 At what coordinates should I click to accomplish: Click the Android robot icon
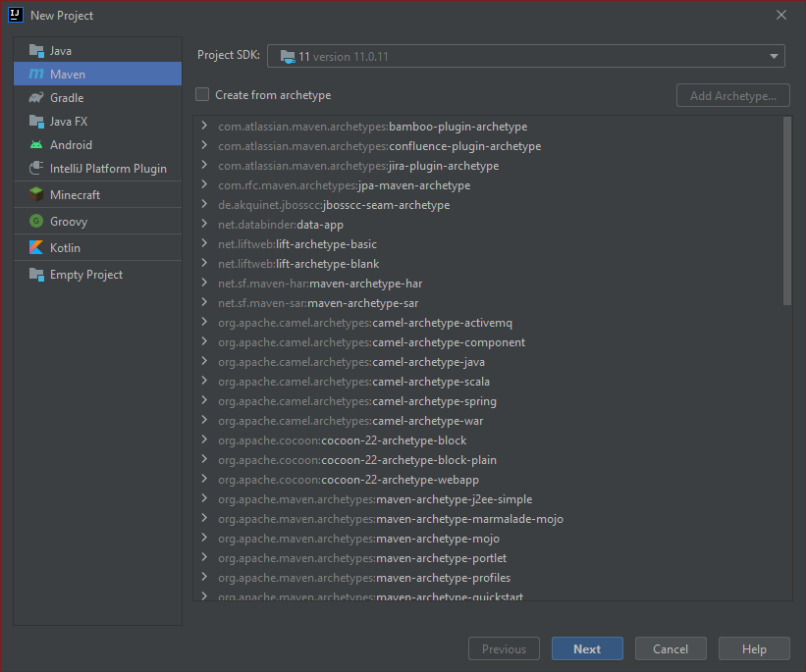pos(36,145)
